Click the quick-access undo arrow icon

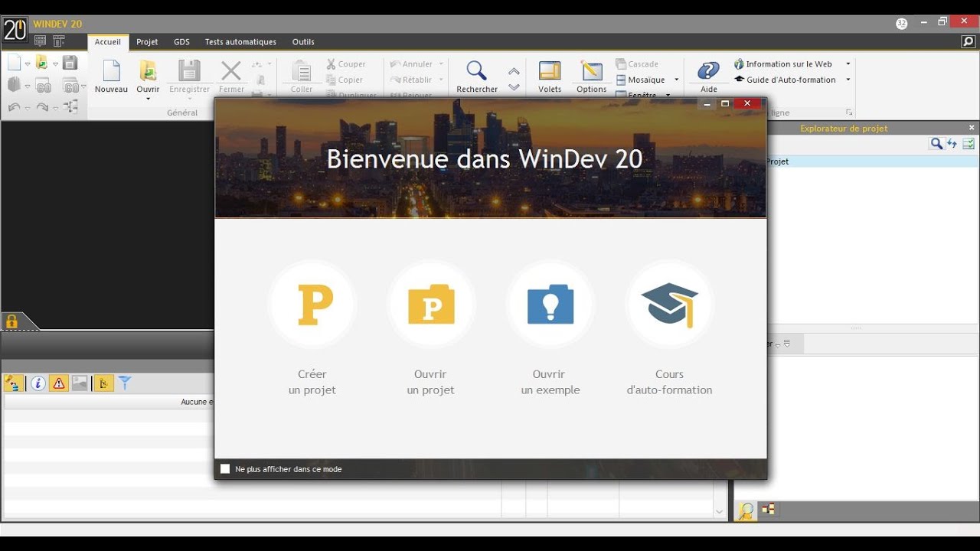pyautogui.click(x=14, y=107)
